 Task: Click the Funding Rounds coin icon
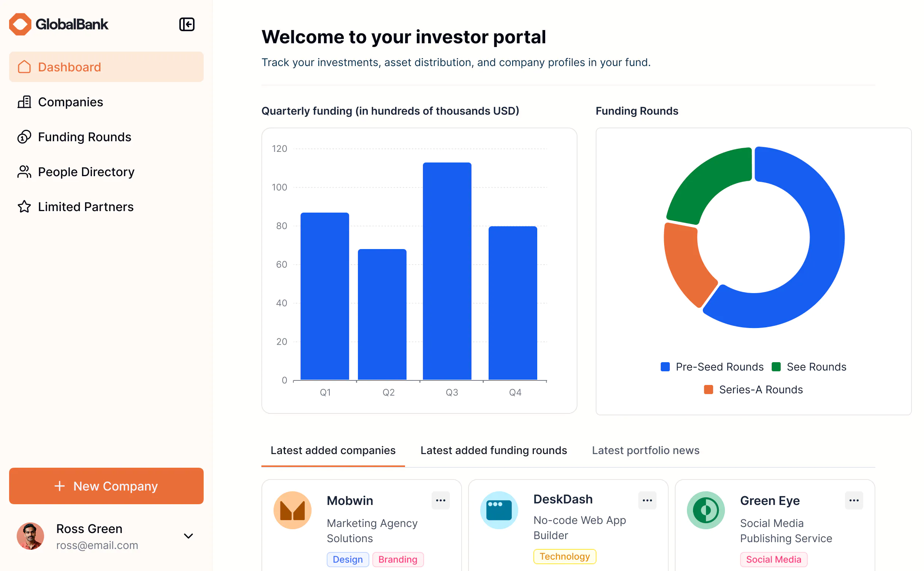click(x=24, y=137)
